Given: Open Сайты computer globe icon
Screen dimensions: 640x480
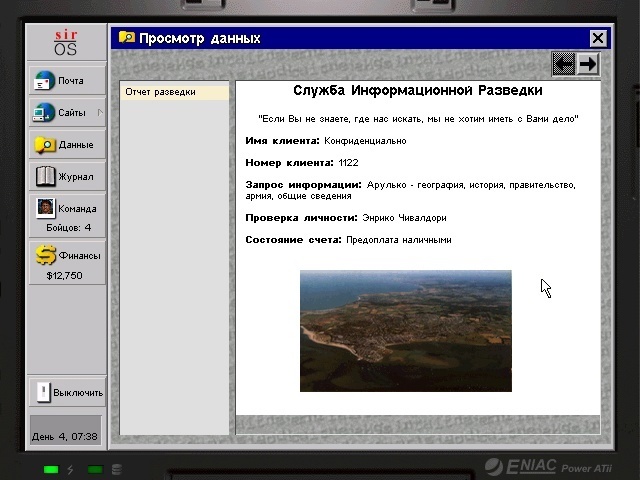Looking at the screenshot, I should [44, 112].
